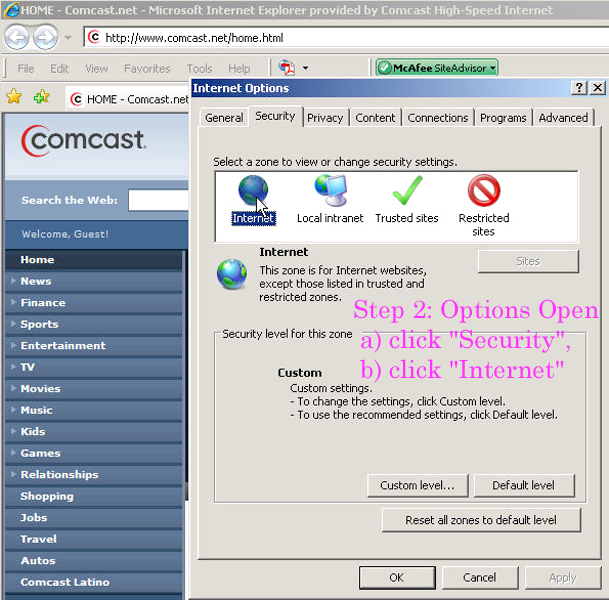Click Cancel in Internet Options
This screenshot has height=600, width=609.
point(480,577)
